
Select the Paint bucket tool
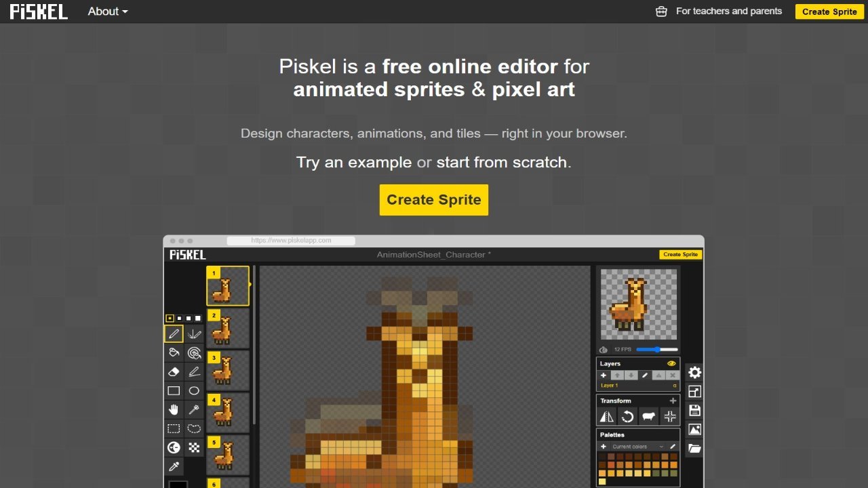pyautogui.click(x=174, y=352)
